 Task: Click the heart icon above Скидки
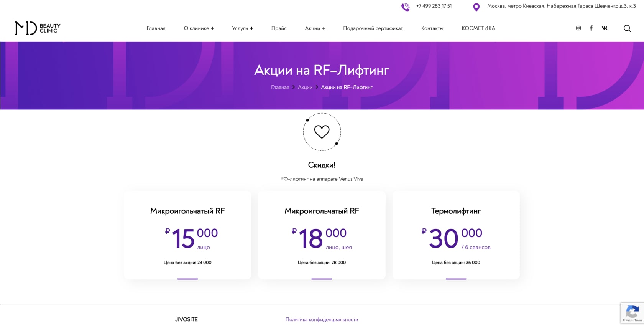(322, 132)
